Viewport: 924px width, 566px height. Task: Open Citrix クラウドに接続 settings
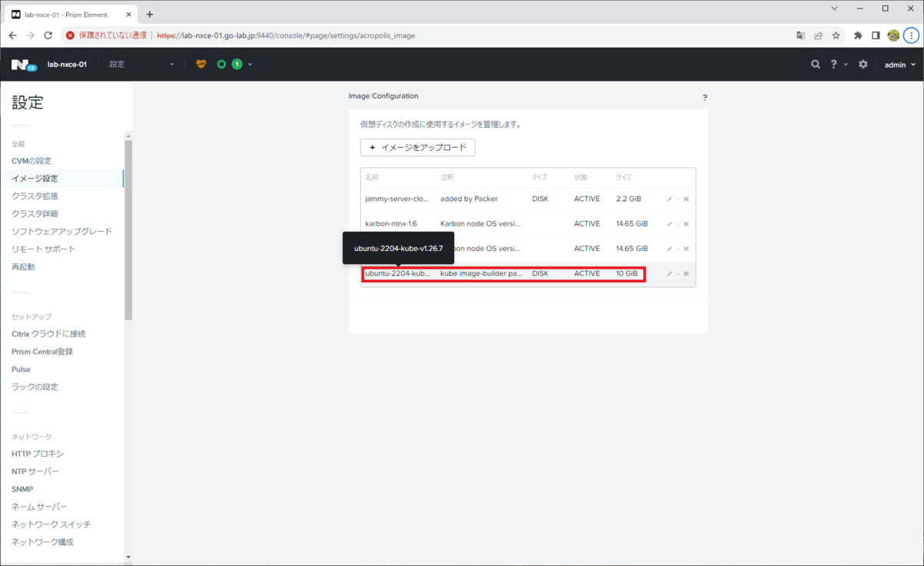(49, 334)
